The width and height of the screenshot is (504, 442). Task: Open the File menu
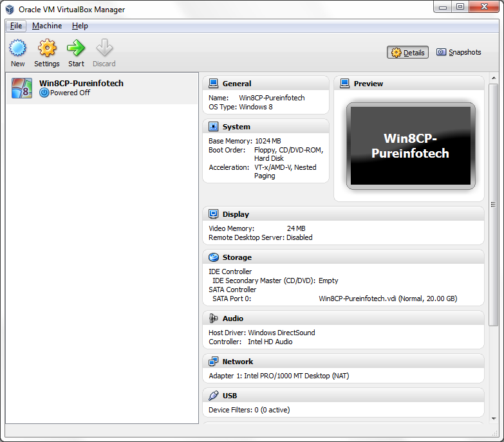[16, 26]
